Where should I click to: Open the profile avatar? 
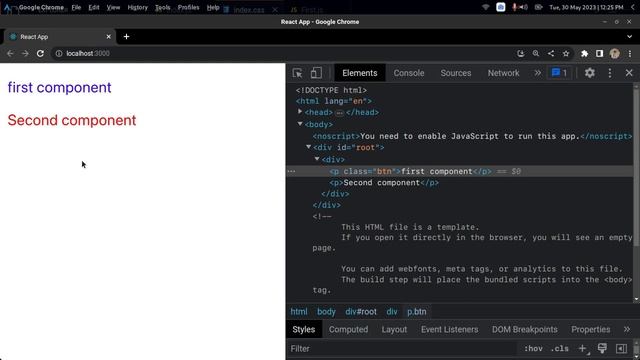click(x=614, y=53)
